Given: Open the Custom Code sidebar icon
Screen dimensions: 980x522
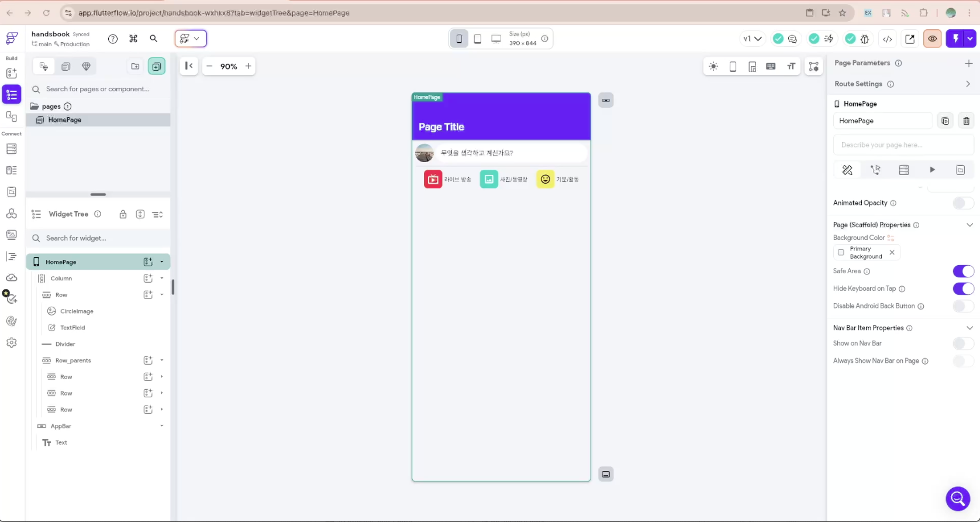Looking at the screenshot, I should [11, 256].
